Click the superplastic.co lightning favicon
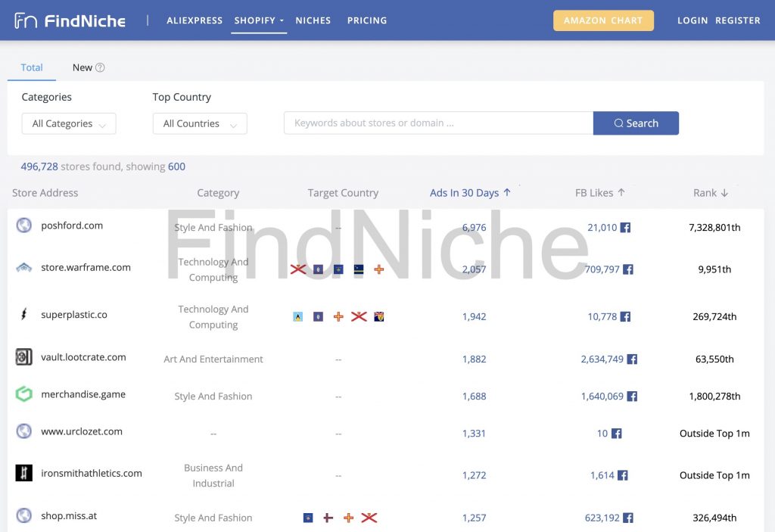 pos(23,315)
